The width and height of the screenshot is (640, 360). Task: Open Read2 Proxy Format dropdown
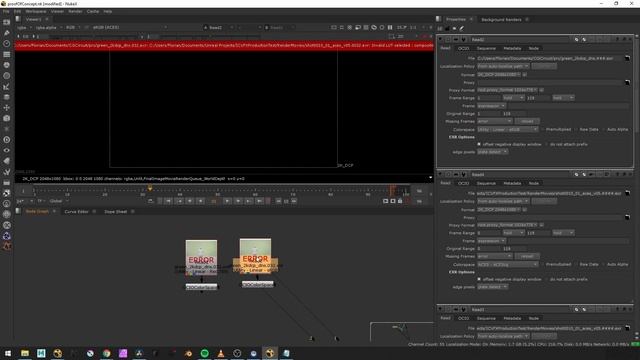click(507, 90)
